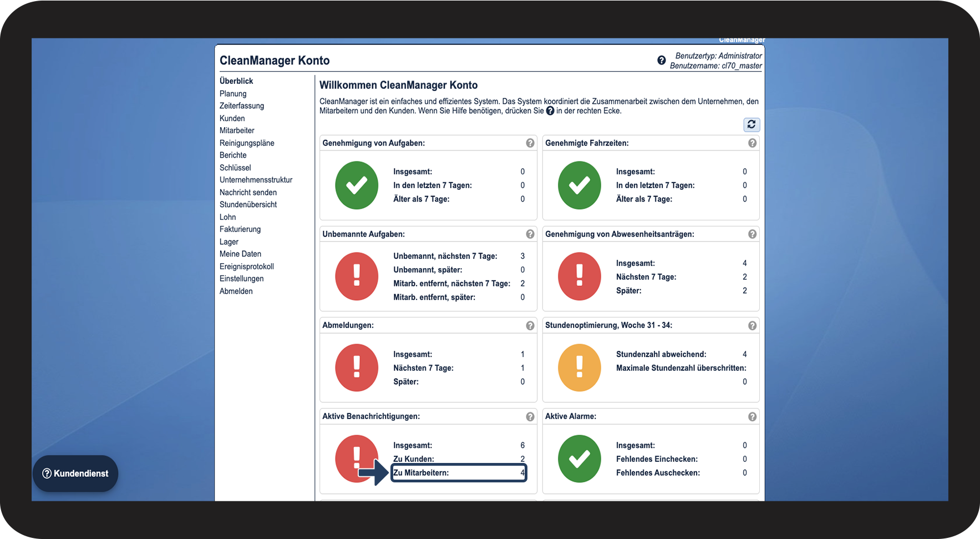980x539 pixels.
Task: Click In den letzten 7 Tagen in Fahrzeiten
Action: pyautogui.click(x=682, y=185)
